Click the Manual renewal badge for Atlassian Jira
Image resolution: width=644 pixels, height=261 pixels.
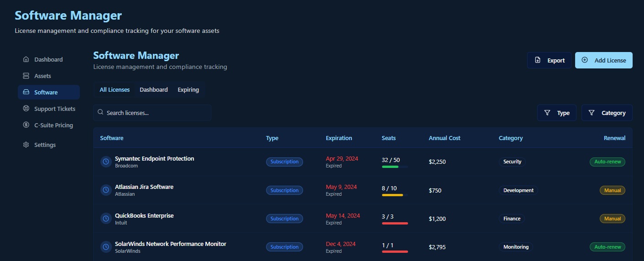(x=612, y=190)
